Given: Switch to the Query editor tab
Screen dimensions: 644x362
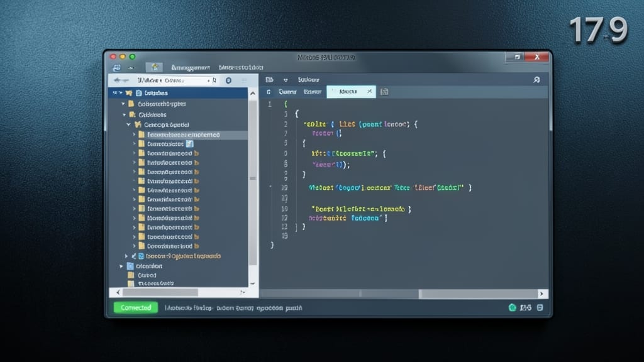Looking at the screenshot, I should pos(287,92).
